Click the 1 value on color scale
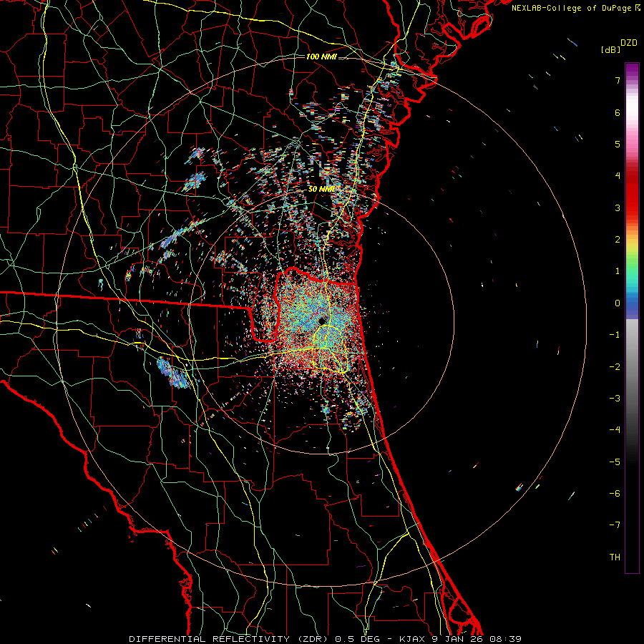The image size is (644, 644). (x=618, y=271)
